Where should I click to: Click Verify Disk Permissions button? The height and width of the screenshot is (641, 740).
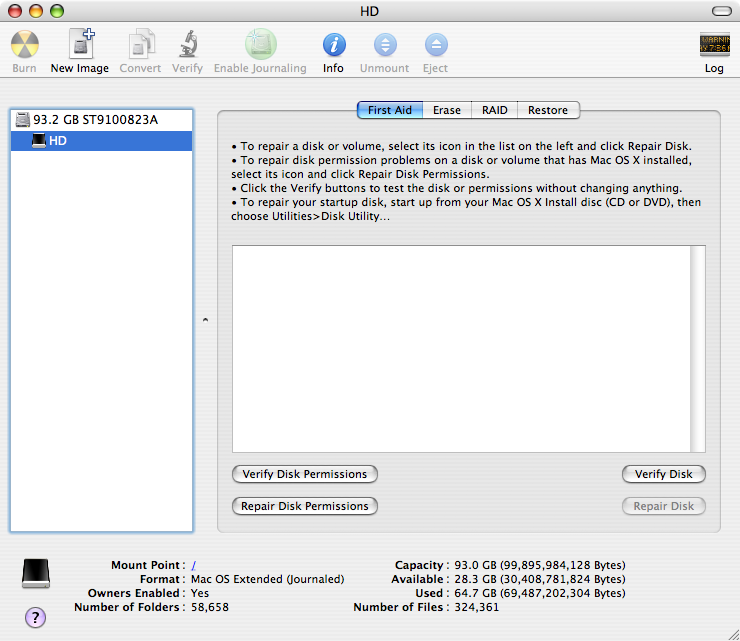305,474
